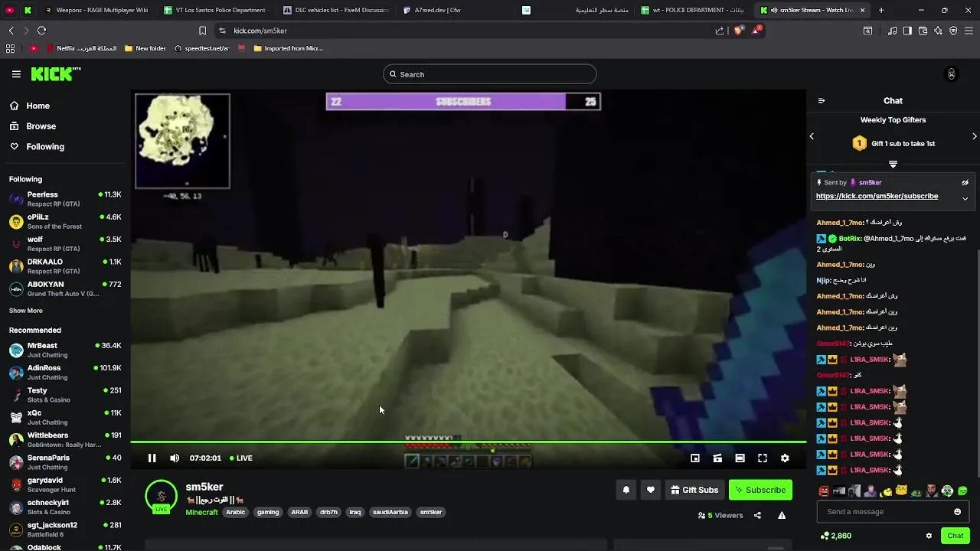Follow sm5ker with the heart button
This screenshot has height=551, width=980.
coord(651,490)
